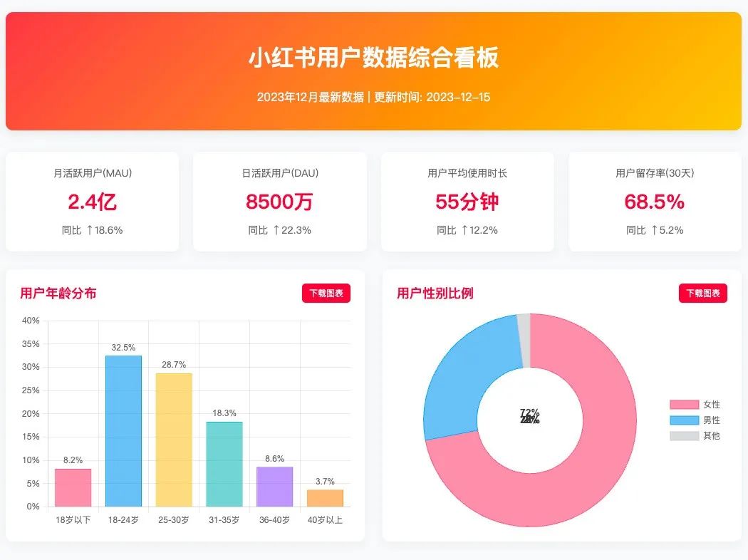Click the 40岁以上 axis label
Screen dimensions: 748x560
pyautogui.click(x=325, y=520)
